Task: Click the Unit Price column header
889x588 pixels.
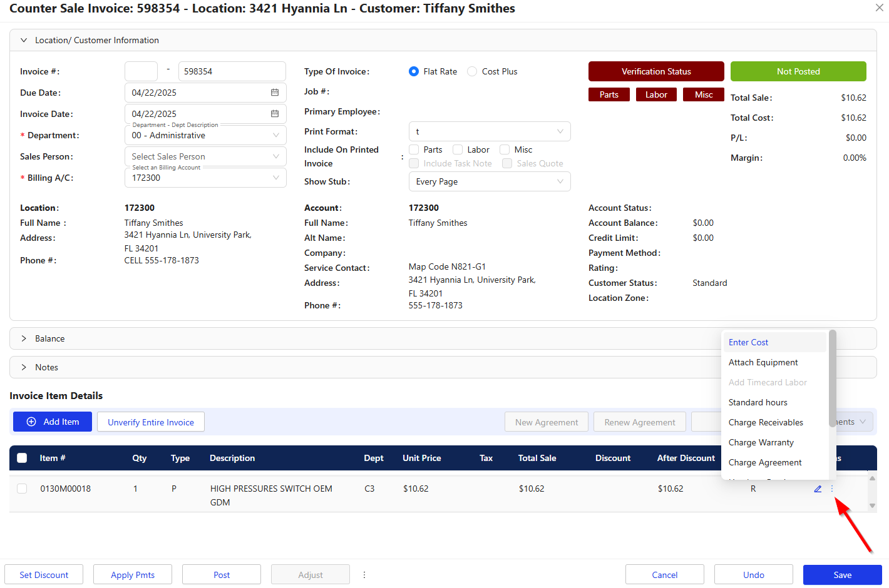Action: pyautogui.click(x=421, y=458)
